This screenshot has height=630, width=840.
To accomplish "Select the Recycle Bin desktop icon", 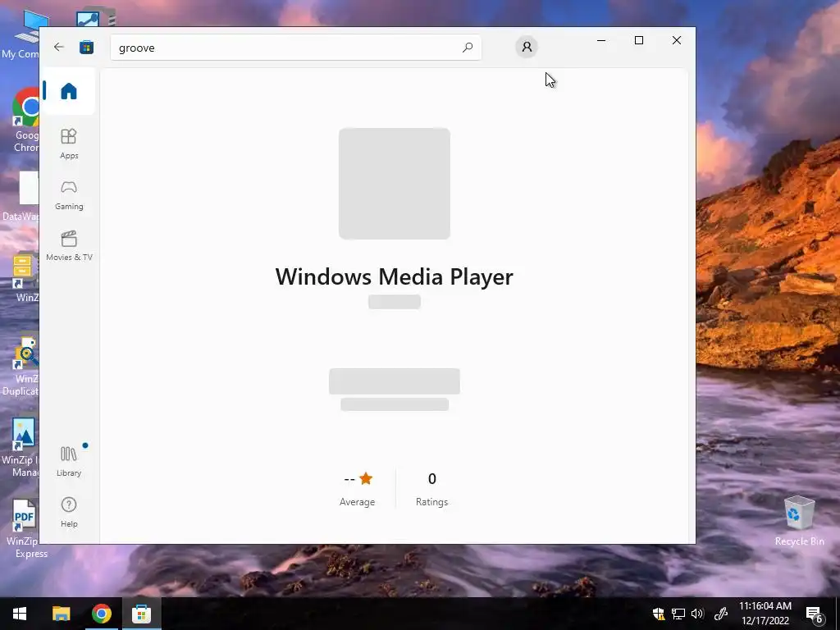I will (x=799, y=521).
